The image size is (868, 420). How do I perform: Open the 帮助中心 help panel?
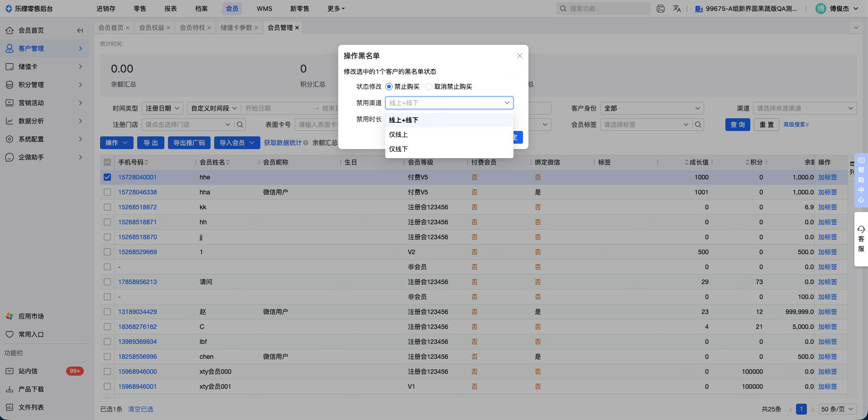pyautogui.click(x=861, y=180)
